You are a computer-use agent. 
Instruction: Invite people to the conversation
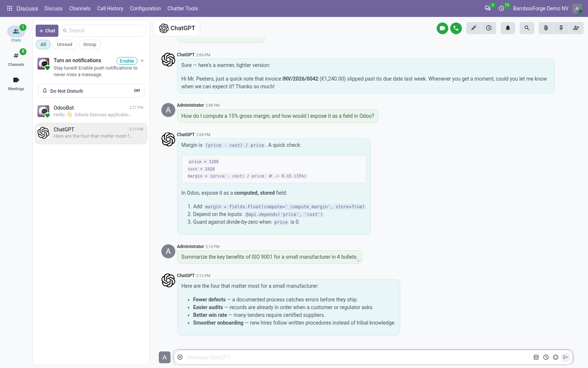point(576,28)
